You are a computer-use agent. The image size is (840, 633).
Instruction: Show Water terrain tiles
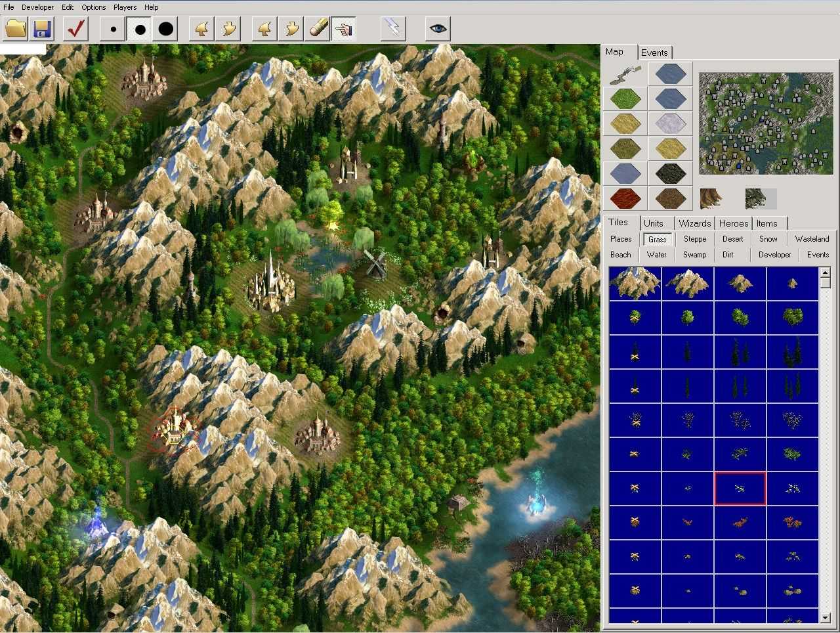coord(656,255)
